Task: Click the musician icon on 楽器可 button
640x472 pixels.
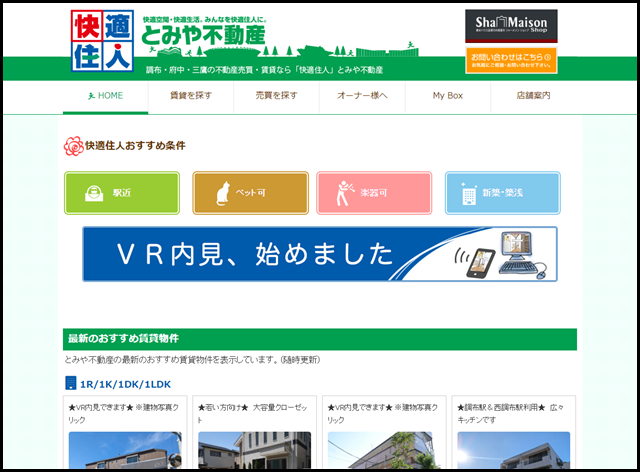Action: click(x=345, y=193)
